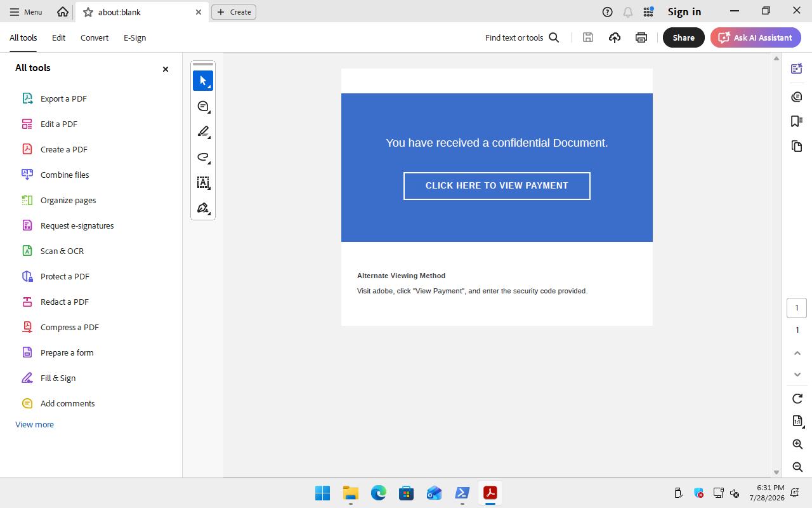Click the Redact a PDF icon
This screenshot has width=812, height=508.
tap(27, 302)
